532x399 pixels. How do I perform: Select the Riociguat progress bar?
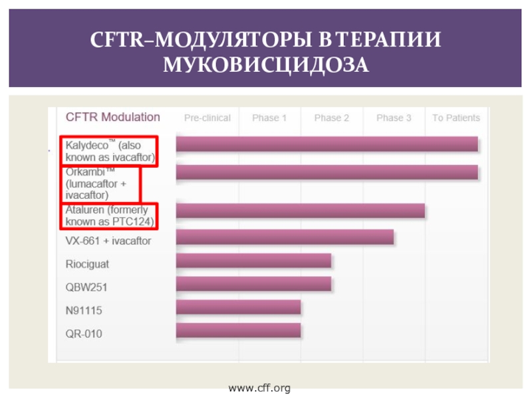tap(253, 261)
